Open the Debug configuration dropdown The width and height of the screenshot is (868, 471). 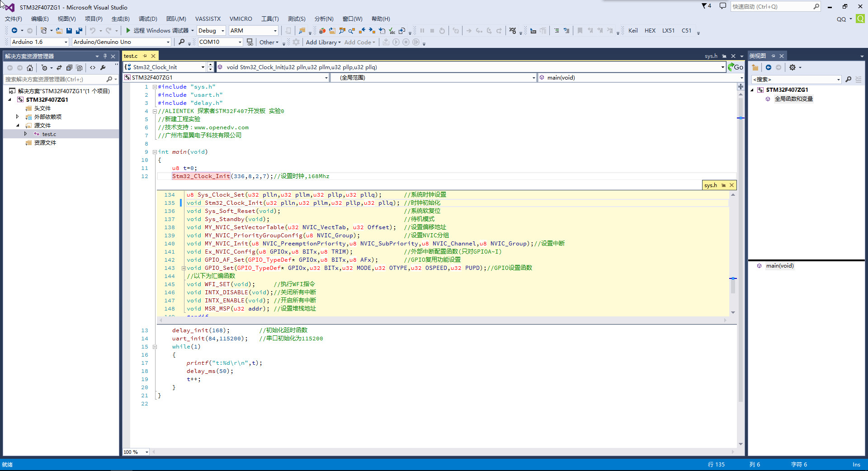point(211,31)
